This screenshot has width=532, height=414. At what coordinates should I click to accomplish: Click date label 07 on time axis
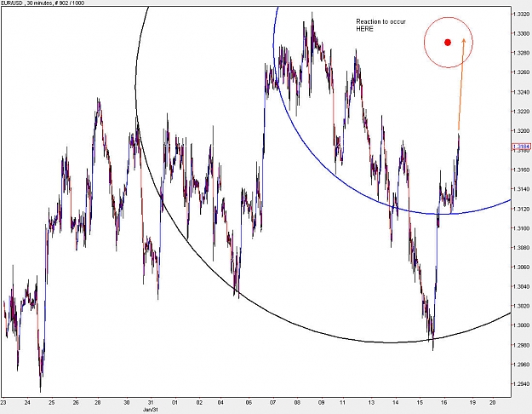point(273,403)
